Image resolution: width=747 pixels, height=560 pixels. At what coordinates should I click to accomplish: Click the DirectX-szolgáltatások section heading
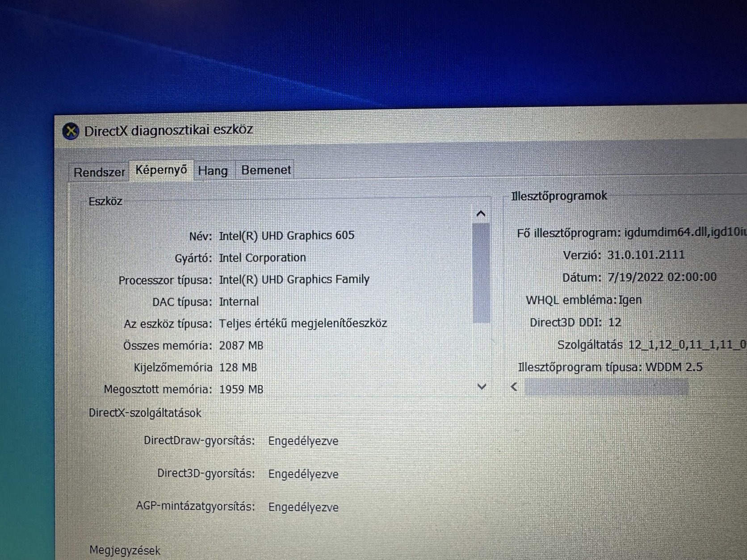(145, 413)
